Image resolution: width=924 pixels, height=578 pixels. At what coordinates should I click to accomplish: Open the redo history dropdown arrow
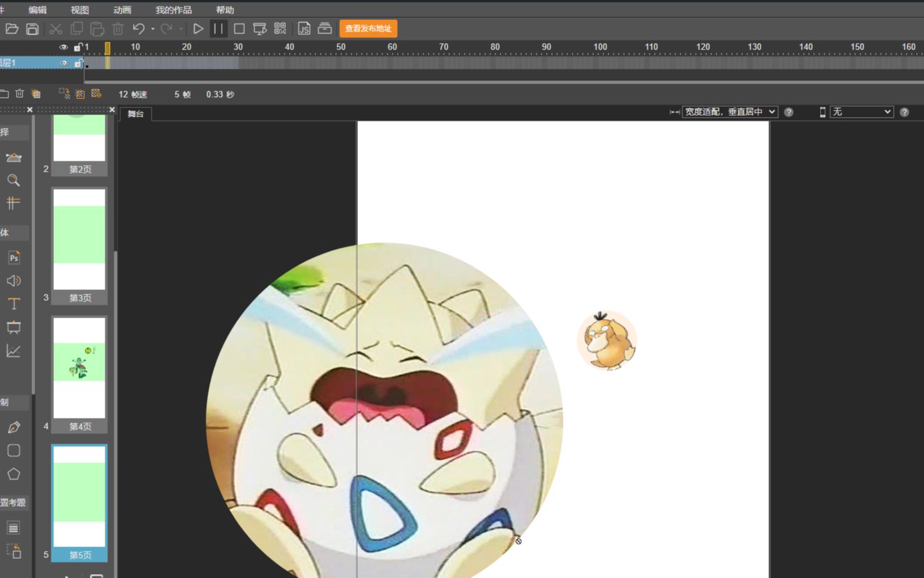pos(181,29)
